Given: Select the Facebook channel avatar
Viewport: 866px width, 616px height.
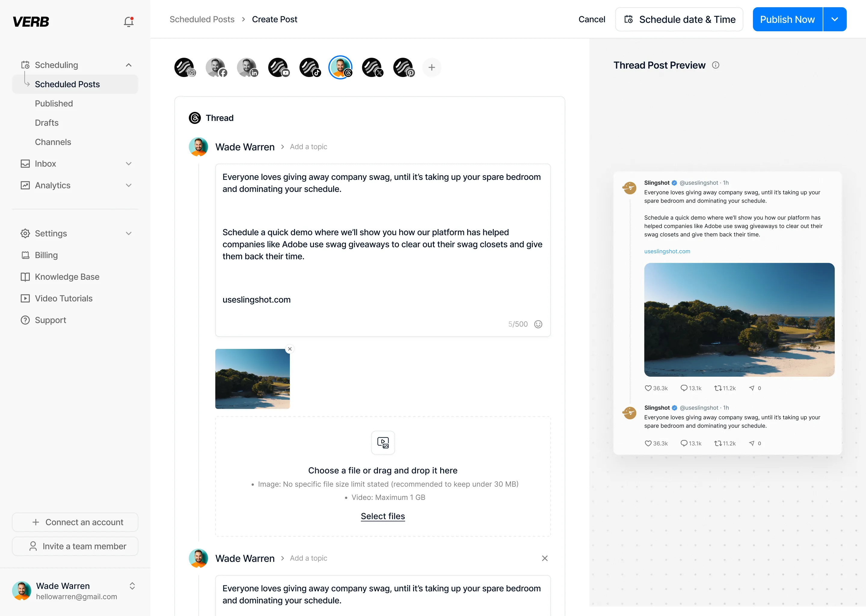Looking at the screenshot, I should pos(216,67).
